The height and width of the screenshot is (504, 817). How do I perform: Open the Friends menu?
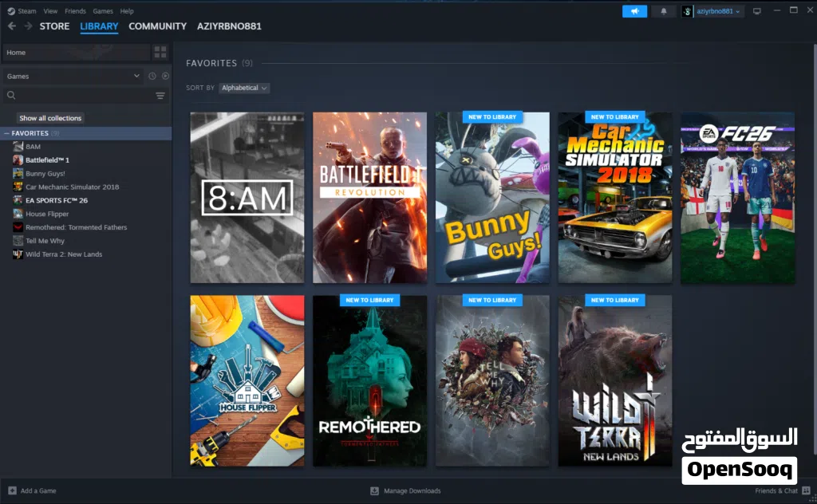point(75,11)
